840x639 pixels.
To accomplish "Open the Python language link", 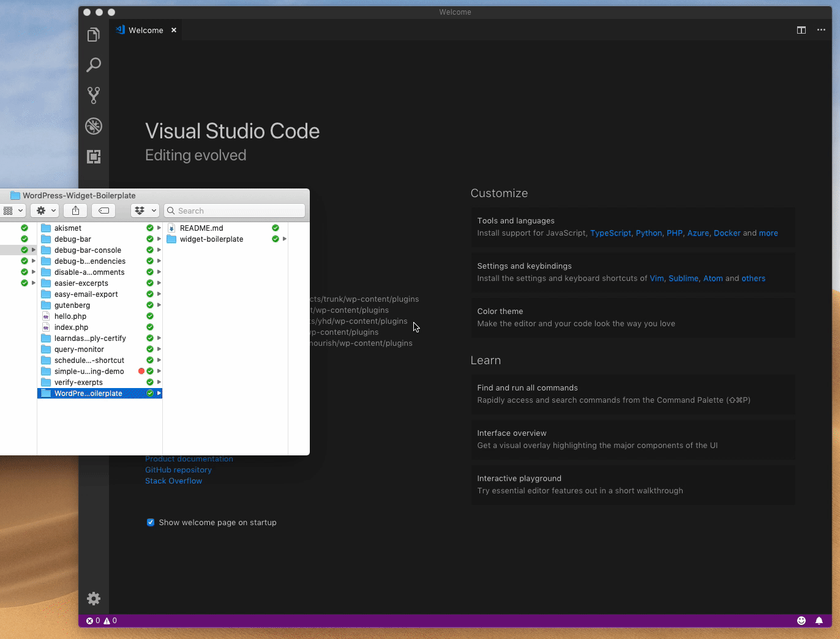I will [649, 233].
